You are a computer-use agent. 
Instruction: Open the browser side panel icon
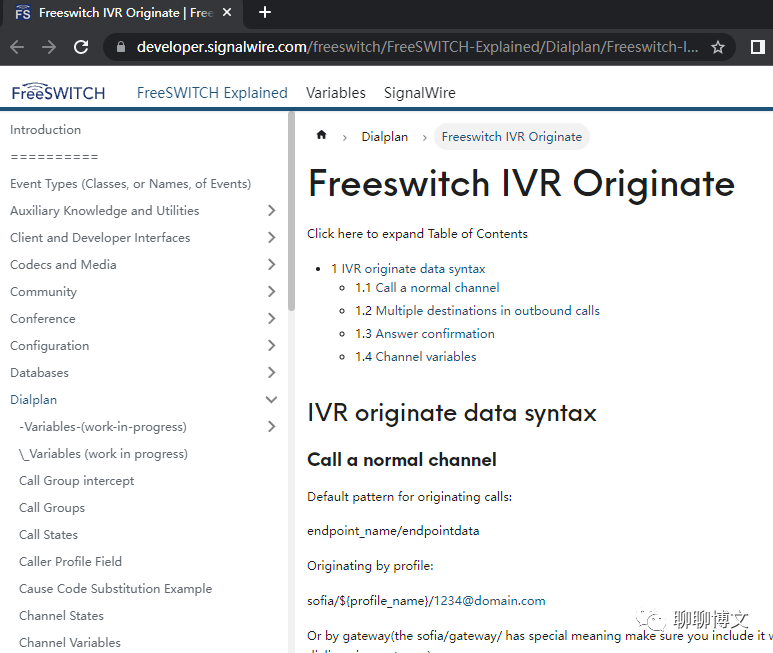coord(758,47)
